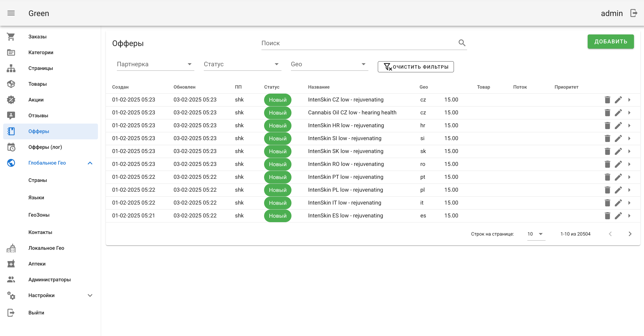Click the ДОБАВИТЬ button
Screen dimensions: 644x336
[611, 42]
